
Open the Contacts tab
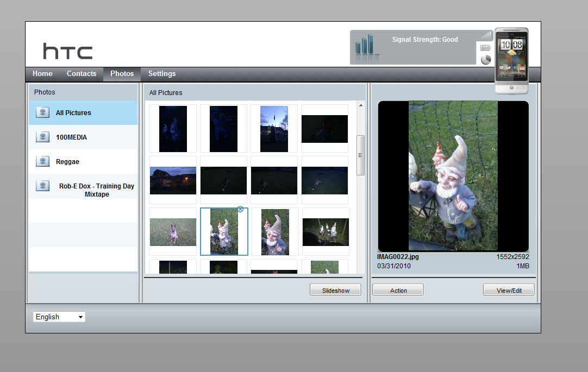(82, 74)
